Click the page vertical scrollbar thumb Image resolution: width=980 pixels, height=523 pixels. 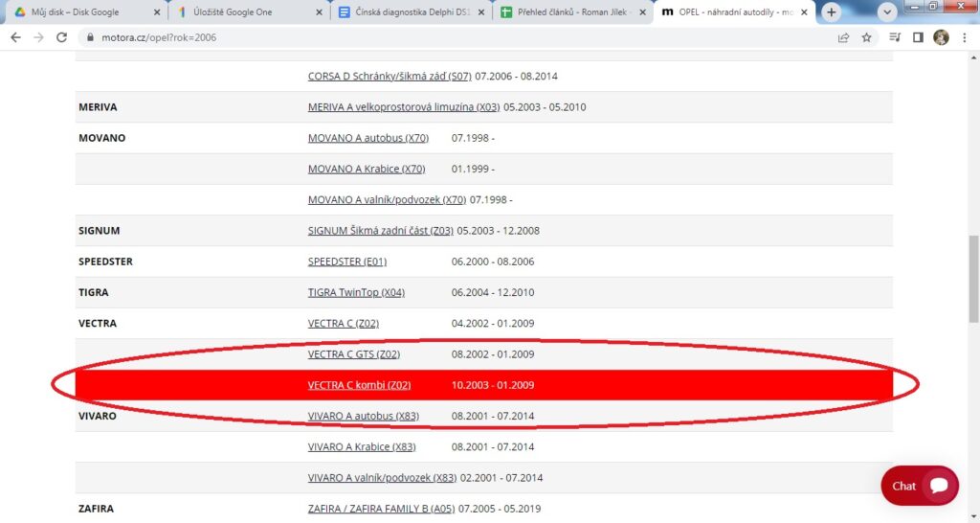973,279
